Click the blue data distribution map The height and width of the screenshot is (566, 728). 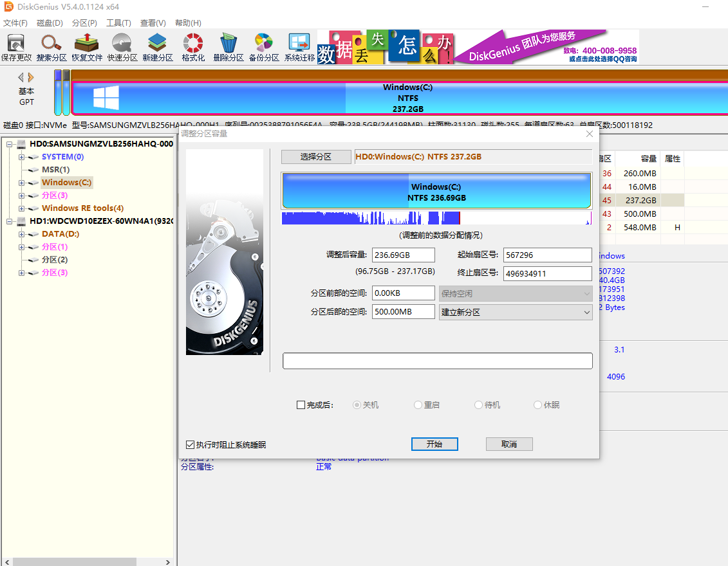tap(436, 217)
